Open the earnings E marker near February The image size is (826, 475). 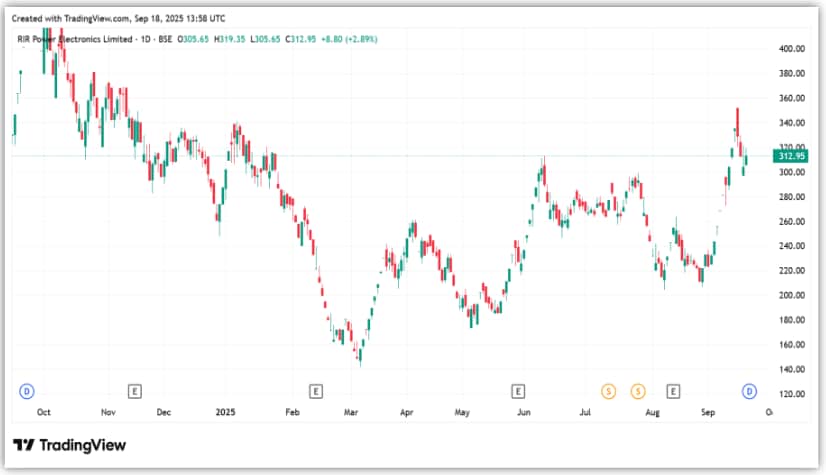pos(315,389)
